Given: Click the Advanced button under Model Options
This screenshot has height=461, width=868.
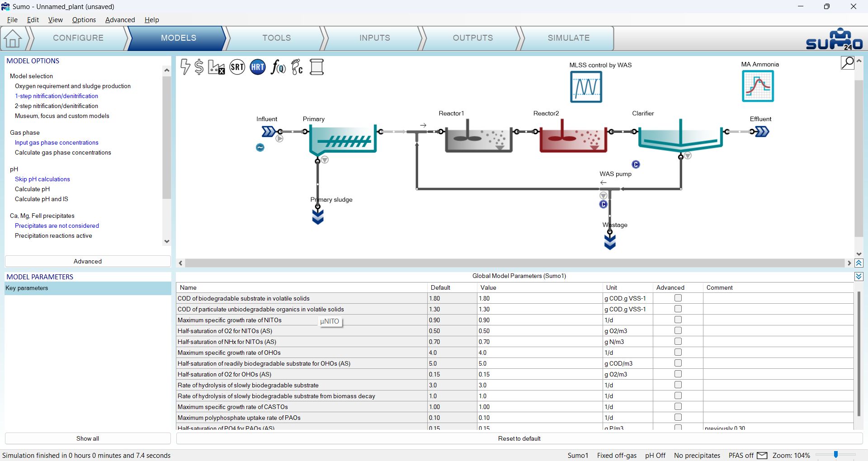Looking at the screenshot, I should [x=88, y=261].
